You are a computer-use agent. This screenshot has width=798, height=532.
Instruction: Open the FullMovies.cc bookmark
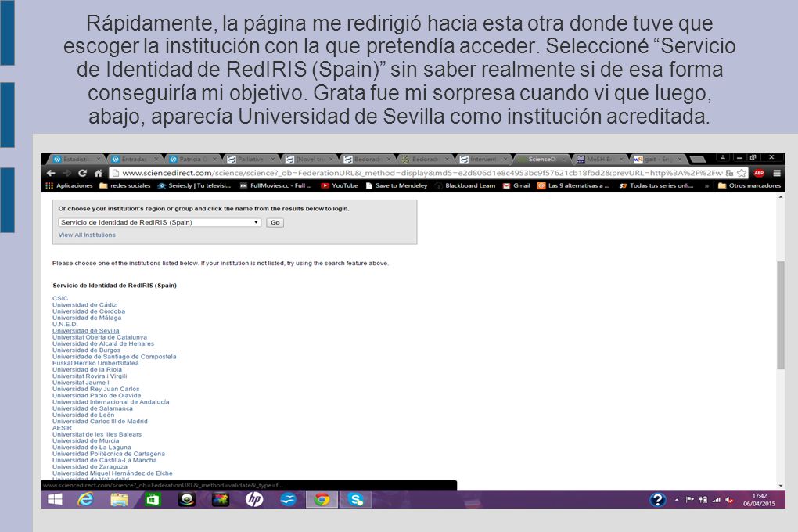(275, 186)
